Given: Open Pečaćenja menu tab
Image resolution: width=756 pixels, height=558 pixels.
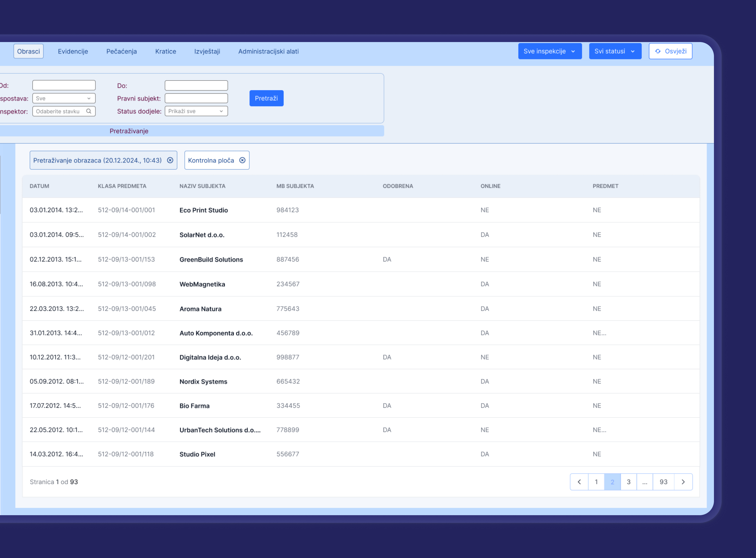Looking at the screenshot, I should coord(121,51).
